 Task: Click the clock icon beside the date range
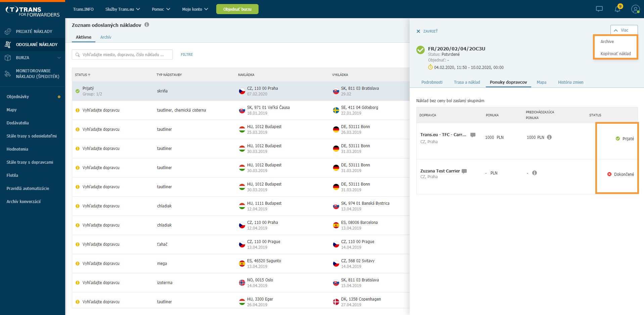tap(430, 67)
